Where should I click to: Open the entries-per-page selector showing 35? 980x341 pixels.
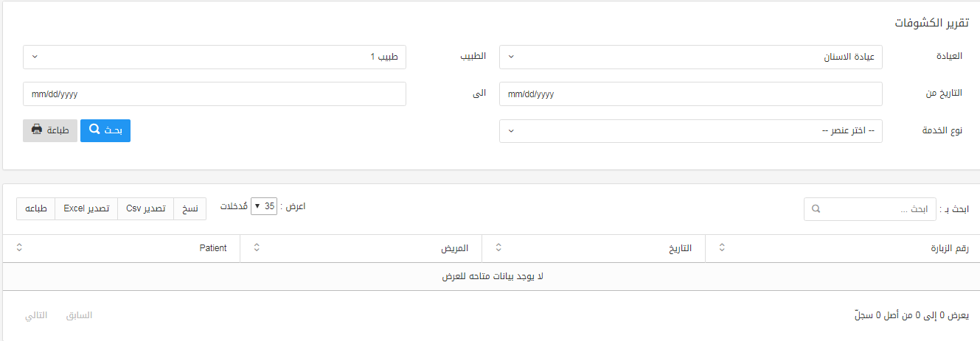click(x=264, y=206)
